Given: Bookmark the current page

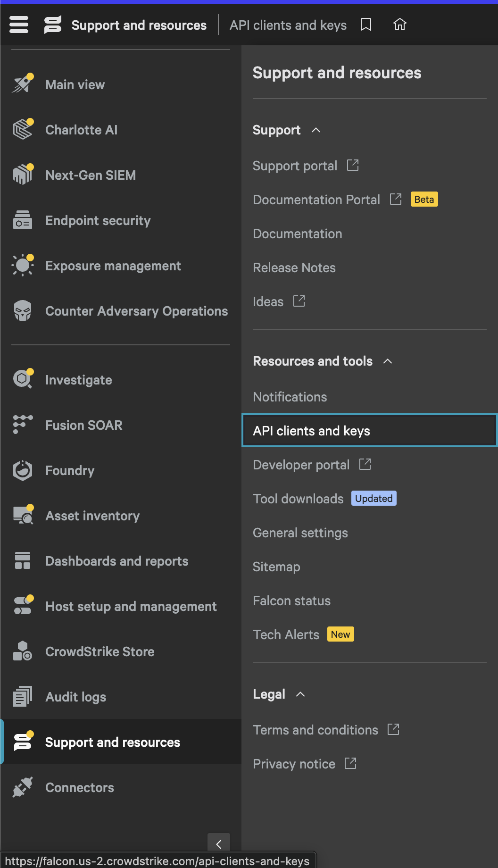Looking at the screenshot, I should (x=366, y=25).
